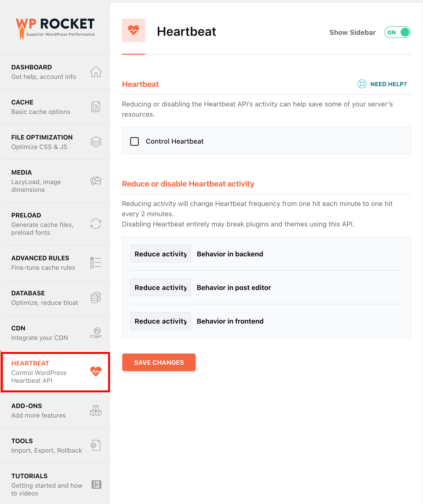This screenshot has height=504, width=423.
Task: Click the Database cylinders icon
Action: coord(96,298)
